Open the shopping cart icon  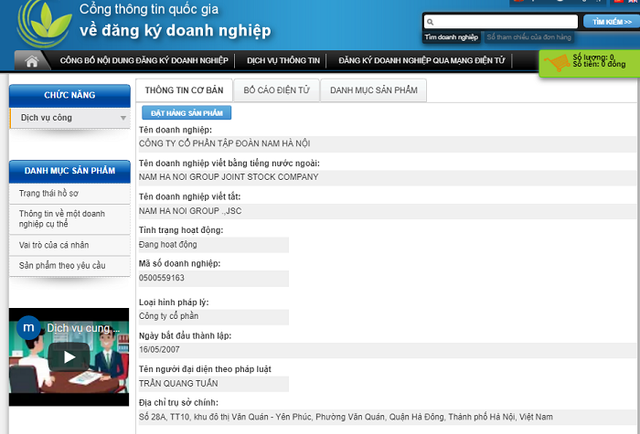tap(557, 63)
